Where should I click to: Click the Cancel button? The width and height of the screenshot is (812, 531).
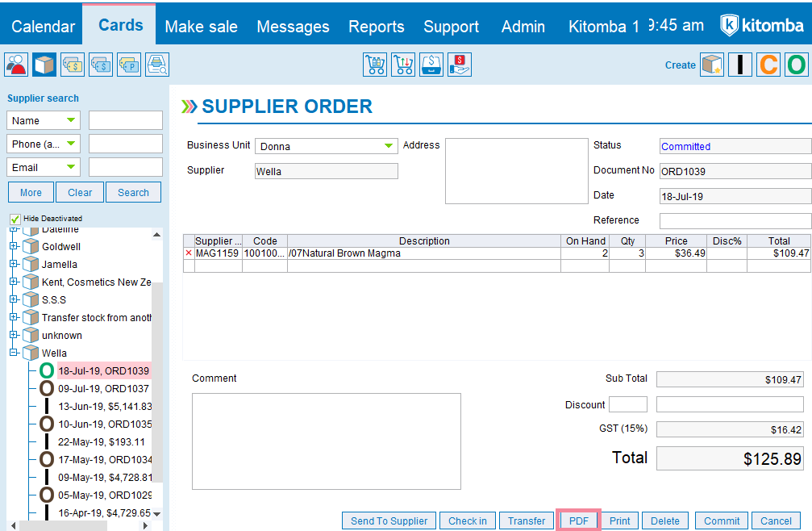pyautogui.click(x=777, y=521)
